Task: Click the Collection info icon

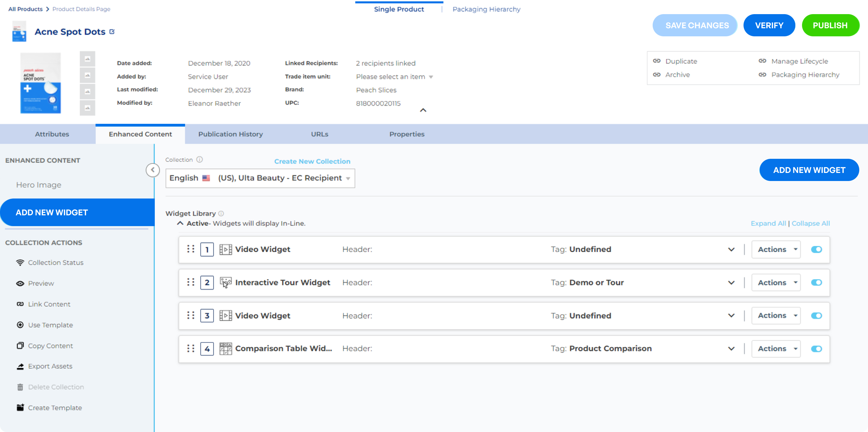Action: [x=200, y=160]
